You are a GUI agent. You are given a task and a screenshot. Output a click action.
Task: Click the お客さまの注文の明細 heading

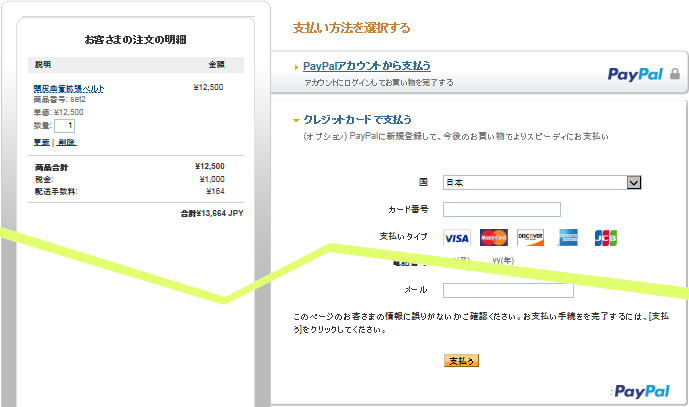pyautogui.click(x=135, y=40)
